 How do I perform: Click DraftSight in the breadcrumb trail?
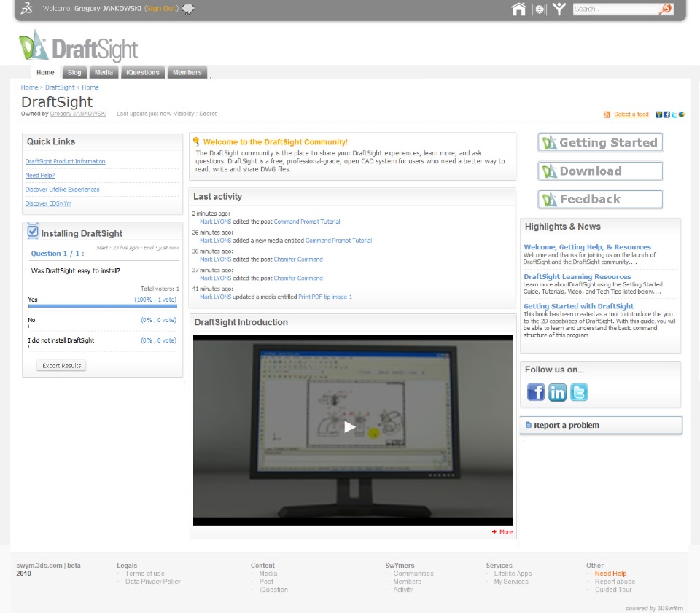tap(60, 87)
